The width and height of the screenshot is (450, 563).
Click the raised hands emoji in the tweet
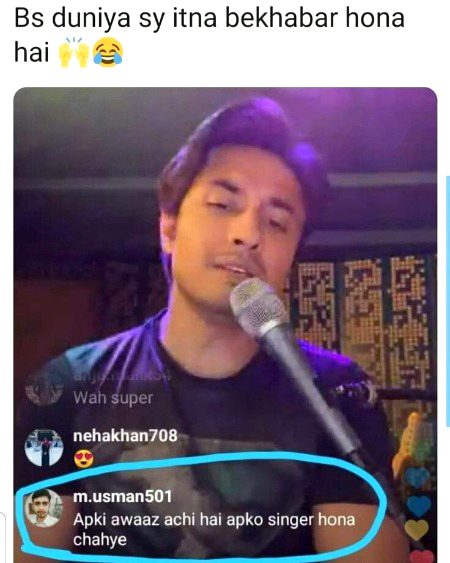pyautogui.click(x=74, y=52)
